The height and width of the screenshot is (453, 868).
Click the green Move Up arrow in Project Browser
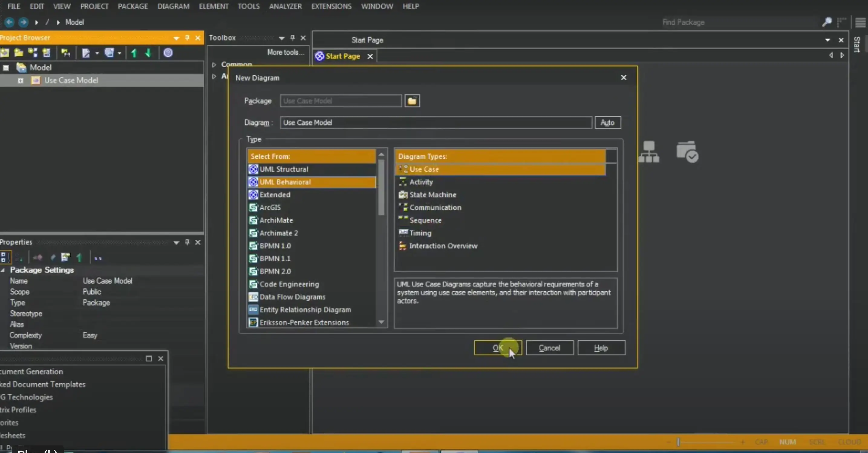click(133, 53)
